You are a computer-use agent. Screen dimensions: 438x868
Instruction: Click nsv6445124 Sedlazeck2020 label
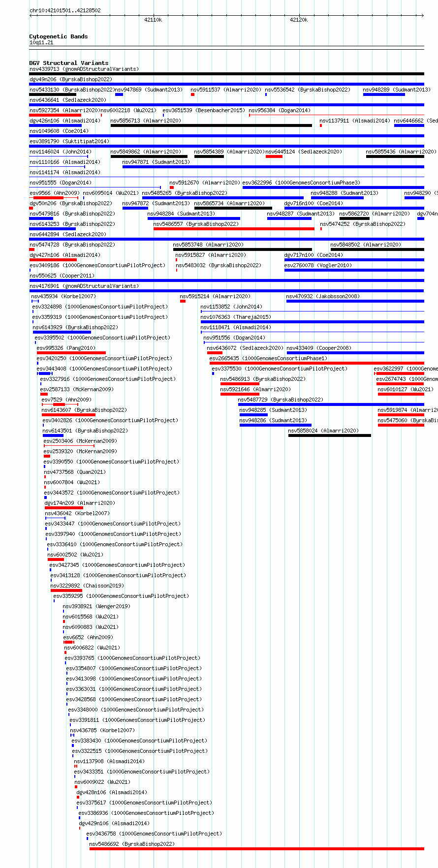click(304, 152)
